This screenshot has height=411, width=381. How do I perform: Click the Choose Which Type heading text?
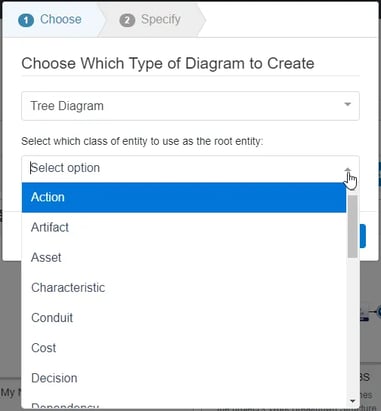pyautogui.click(x=168, y=63)
